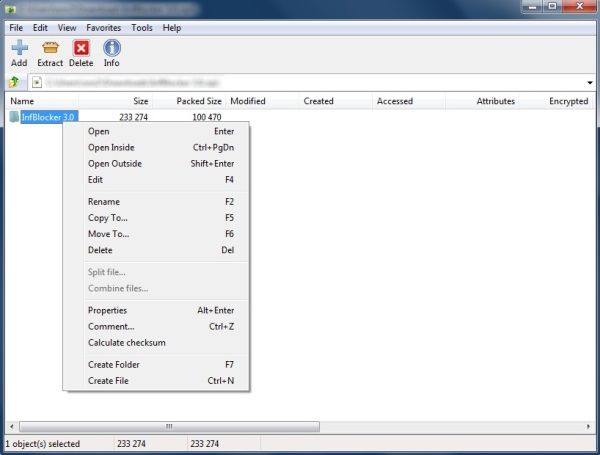
Task: Open the Edit menu
Action: [40, 28]
